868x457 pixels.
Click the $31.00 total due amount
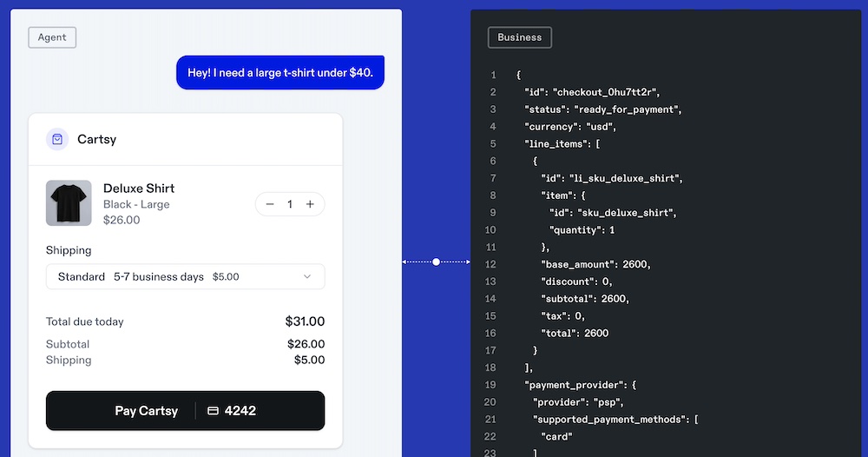[x=305, y=321]
